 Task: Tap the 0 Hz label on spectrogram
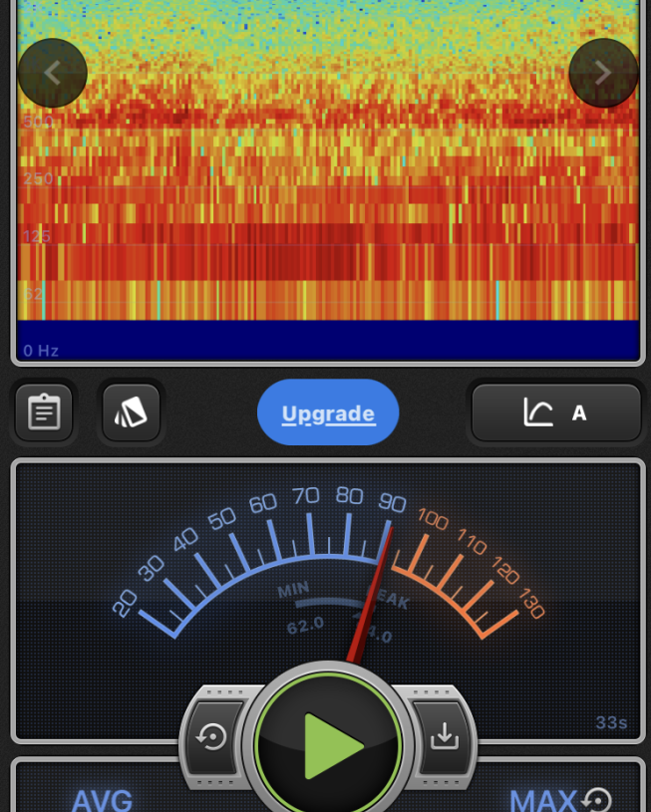(42, 351)
